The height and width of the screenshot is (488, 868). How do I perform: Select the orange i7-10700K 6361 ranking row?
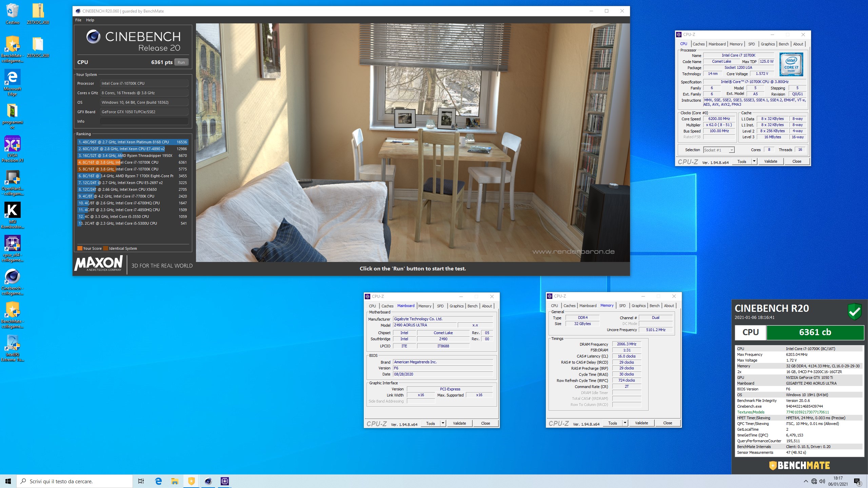click(133, 162)
